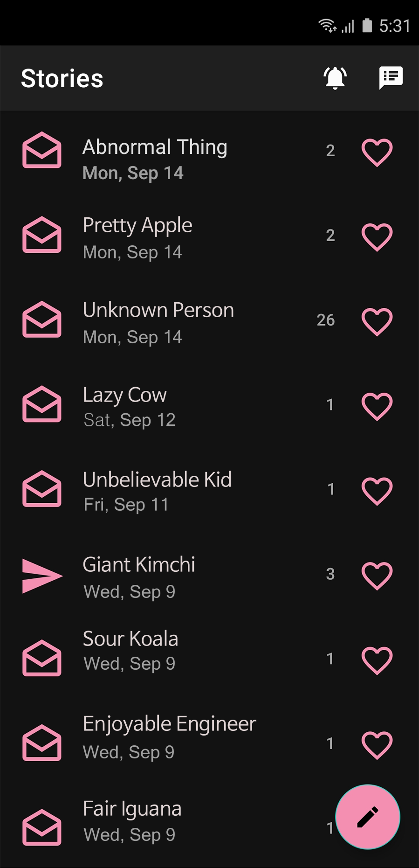Tap the envelope icon beside Abnormal Thing

coord(42,150)
